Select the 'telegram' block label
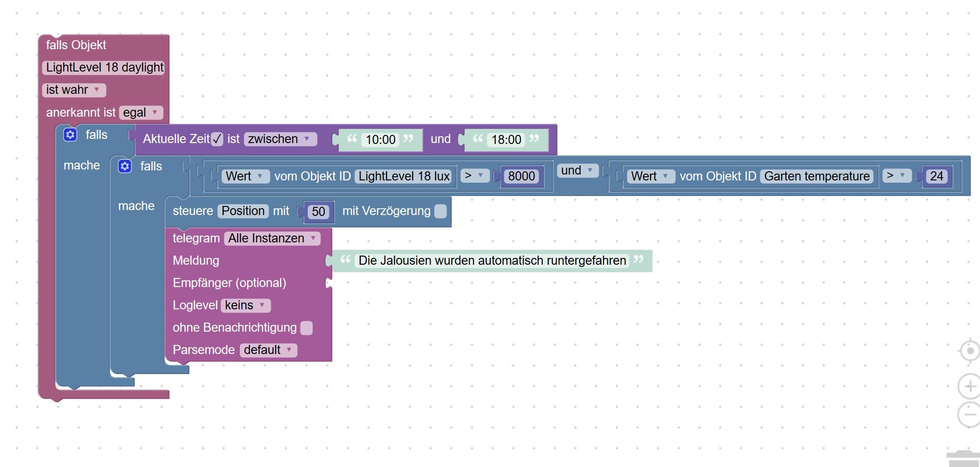Viewport: 980px width, 467px height. pyautogui.click(x=196, y=238)
